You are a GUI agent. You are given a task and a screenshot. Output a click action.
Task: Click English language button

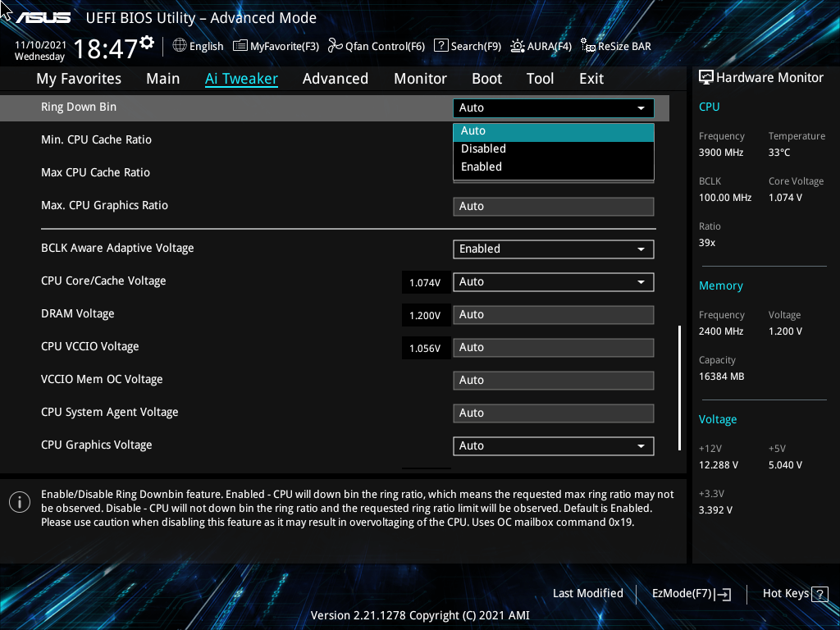click(x=206, y=47)
